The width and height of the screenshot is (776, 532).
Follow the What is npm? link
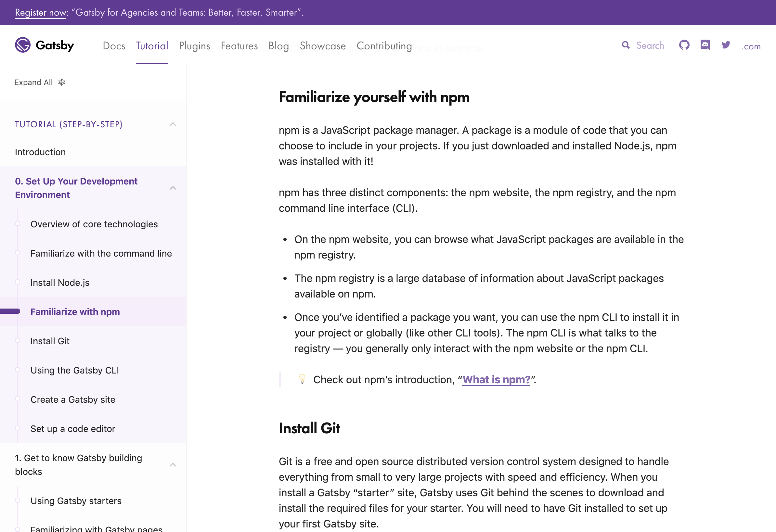496,379
